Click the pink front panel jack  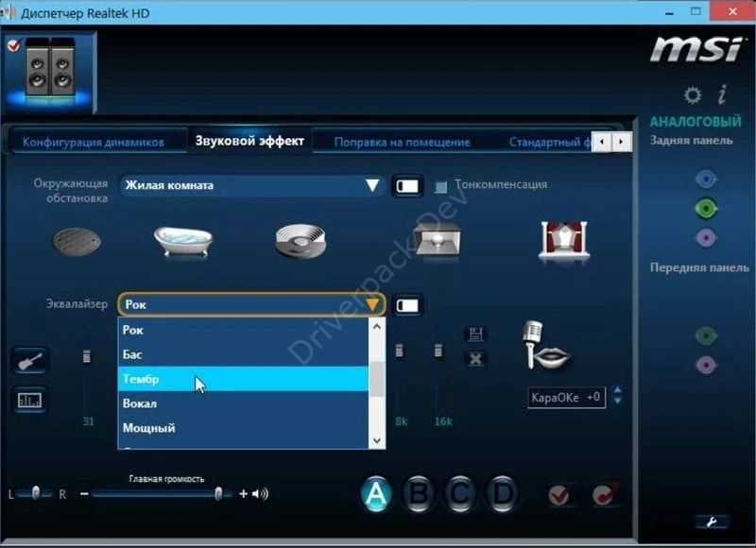click(706, 365)
